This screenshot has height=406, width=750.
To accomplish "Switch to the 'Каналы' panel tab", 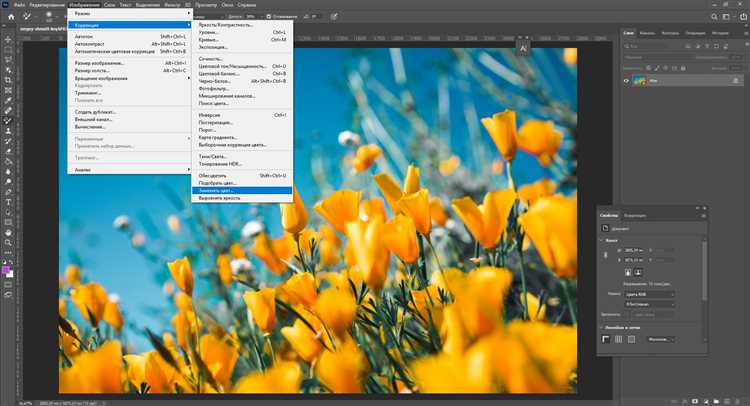I will point(647,33).
